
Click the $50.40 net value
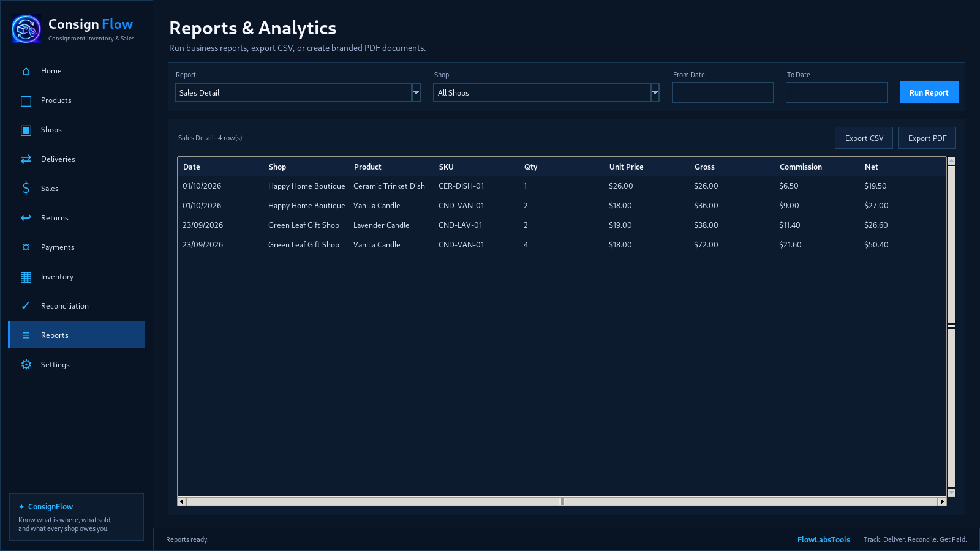(876, 245)
